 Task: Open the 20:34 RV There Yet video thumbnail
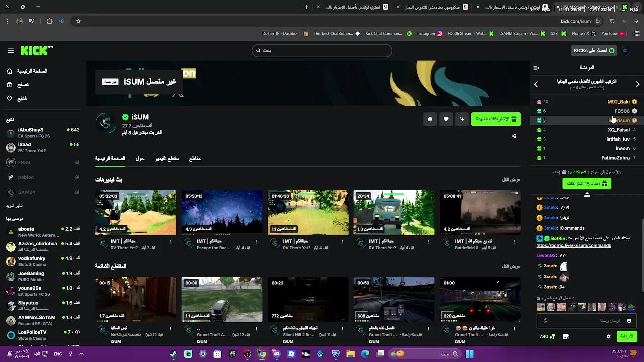[394, 212]
